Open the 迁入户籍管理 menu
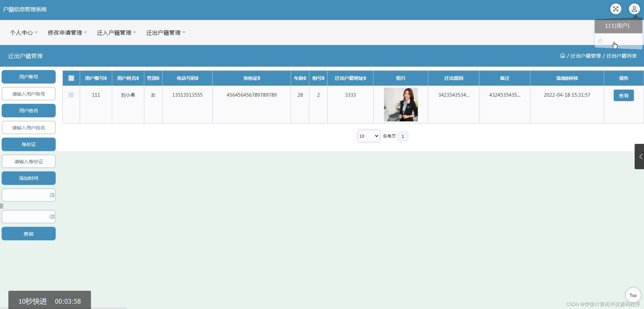 tap(116, 33)
